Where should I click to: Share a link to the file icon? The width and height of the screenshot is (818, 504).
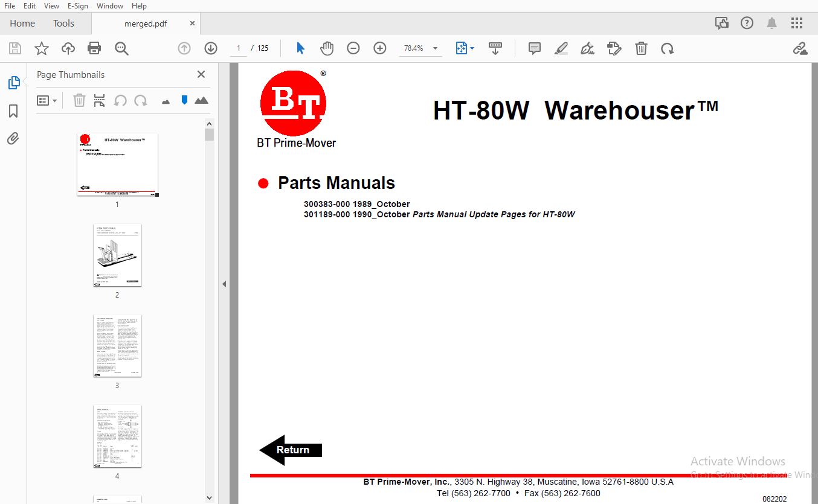coord(800,48)
